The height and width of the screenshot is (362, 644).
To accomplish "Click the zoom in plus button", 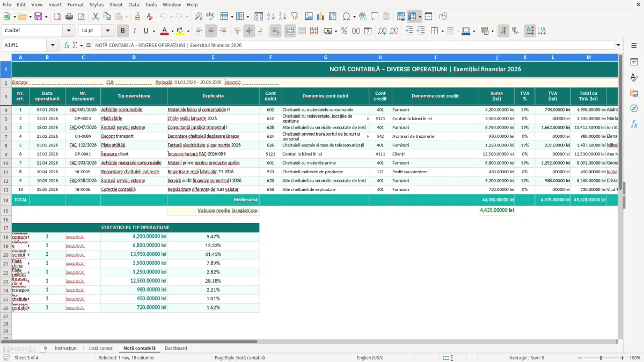I will click(x=622, y=358).
